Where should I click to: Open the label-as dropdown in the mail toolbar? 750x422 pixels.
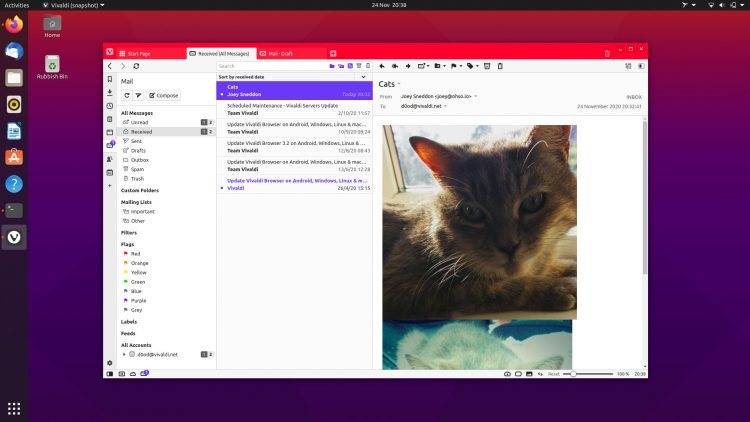423,66
